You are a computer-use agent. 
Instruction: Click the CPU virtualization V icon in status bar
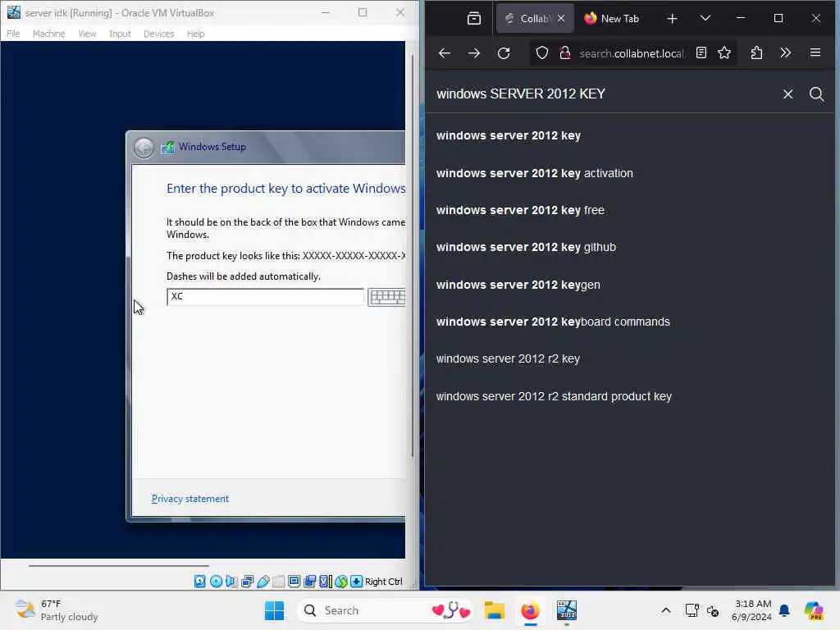click(325, 582)
